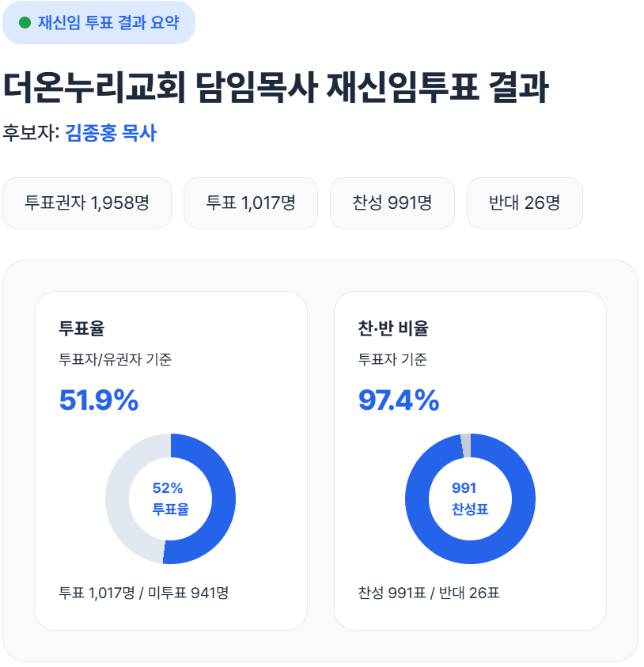Select the 반대 26명 chip
The height and width of the screenshot is (667, 644).
[x=525, y=203]
